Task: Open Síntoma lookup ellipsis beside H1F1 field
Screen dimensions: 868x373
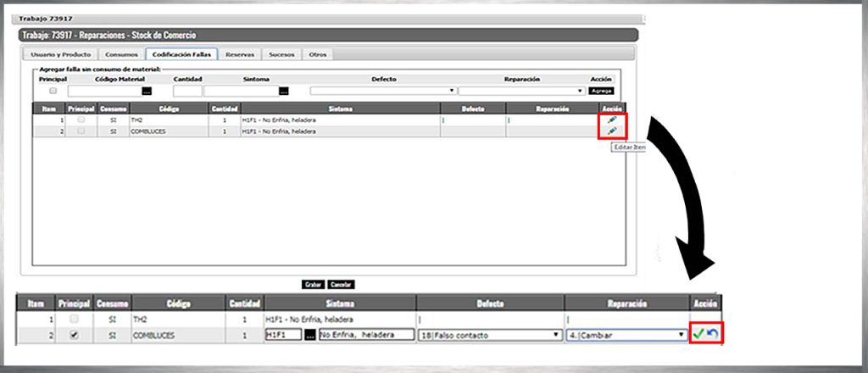Action: tap(309, 335)
